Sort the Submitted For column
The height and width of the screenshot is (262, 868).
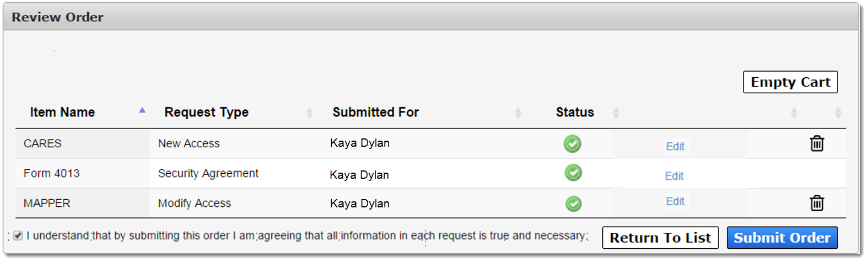tap(518, 113)
